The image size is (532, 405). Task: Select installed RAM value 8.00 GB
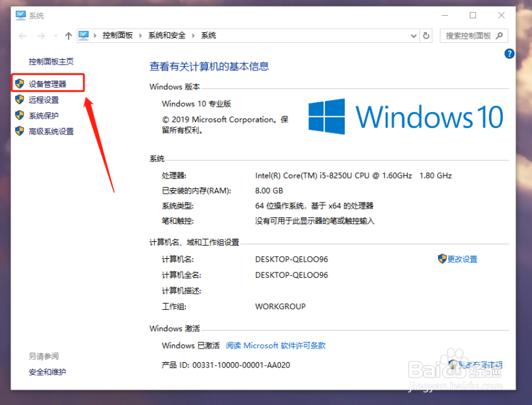269,191
